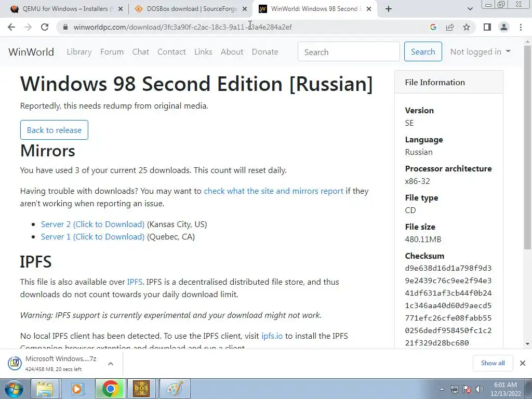Image resolution: width=532 pixels, height=399 pixels.
Task: Go to the WinWorld home logo
Action: point(31,52)
